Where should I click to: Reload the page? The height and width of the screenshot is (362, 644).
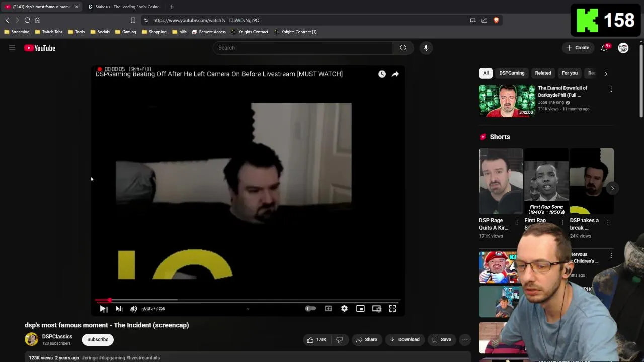pyautogui.click(x=27, y=20)
